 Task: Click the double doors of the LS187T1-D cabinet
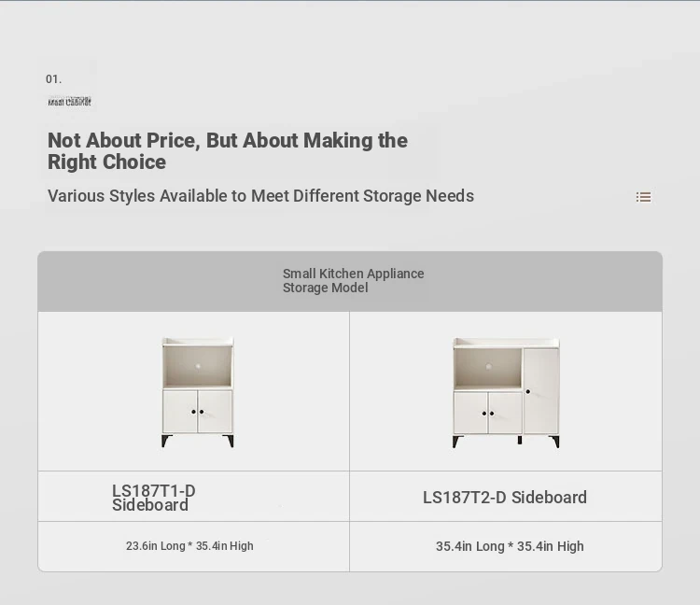(x=197, y=412)
